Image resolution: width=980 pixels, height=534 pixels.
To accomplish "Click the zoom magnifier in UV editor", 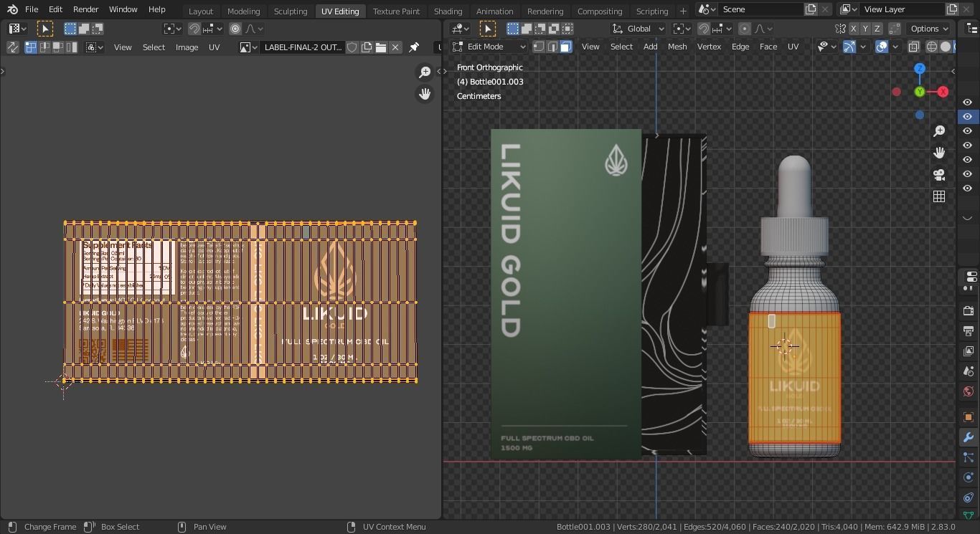I will [x=425, y=72].
